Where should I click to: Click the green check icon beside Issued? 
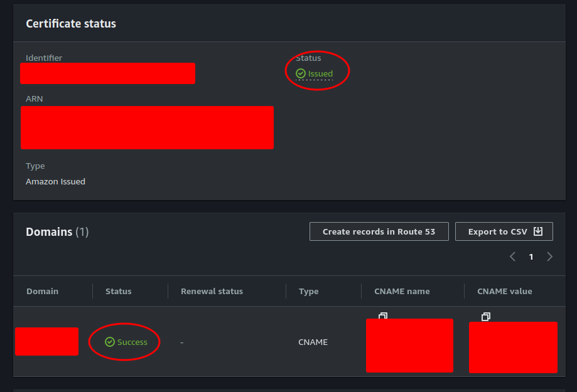pos(301,73)
